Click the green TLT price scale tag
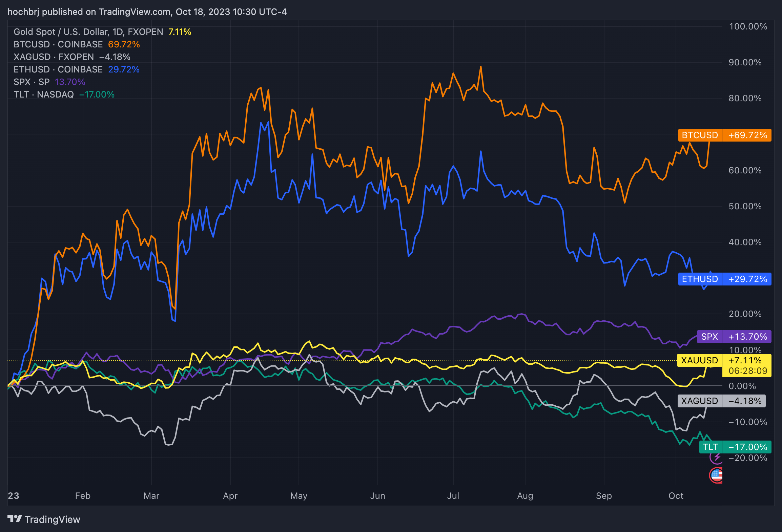The image size is (782, 532). [711, 447]
